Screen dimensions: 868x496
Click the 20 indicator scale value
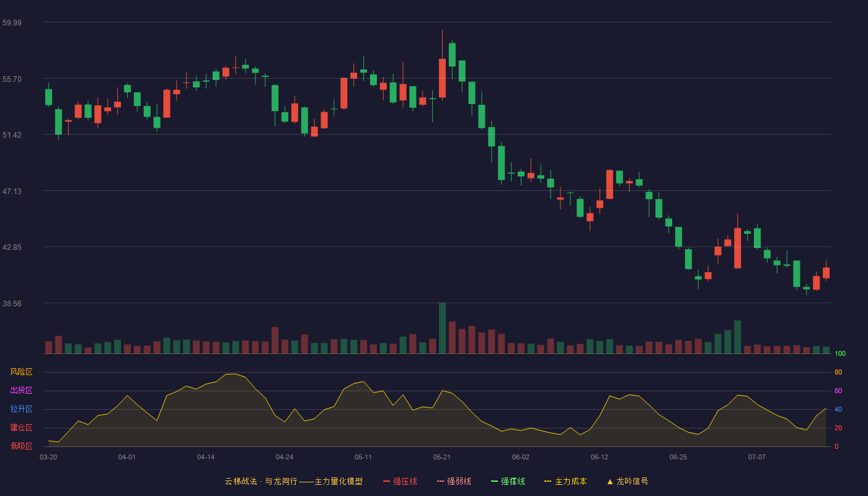coord(838,428)
